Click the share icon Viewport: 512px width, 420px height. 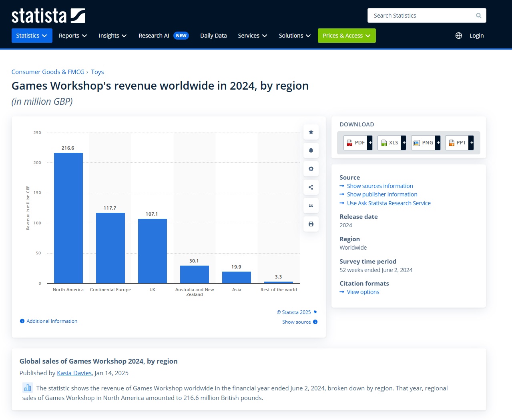coord(311,187)
